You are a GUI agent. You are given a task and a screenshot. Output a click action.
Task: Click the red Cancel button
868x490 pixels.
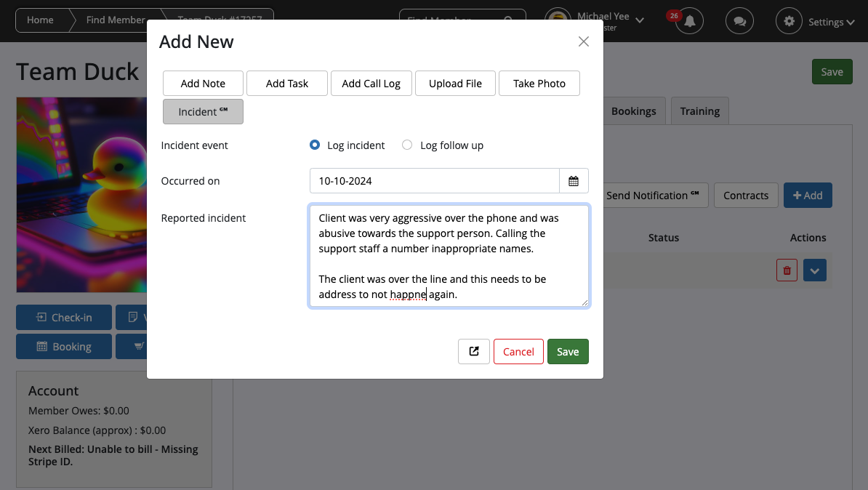tap(518, 352)
